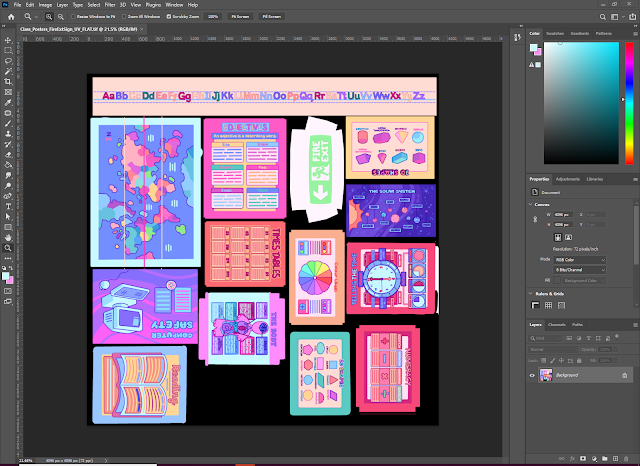Click the foreground color swatch in toolbar
Image resolution: width=640 pixels, height=466 pixels.
(5, 276)
